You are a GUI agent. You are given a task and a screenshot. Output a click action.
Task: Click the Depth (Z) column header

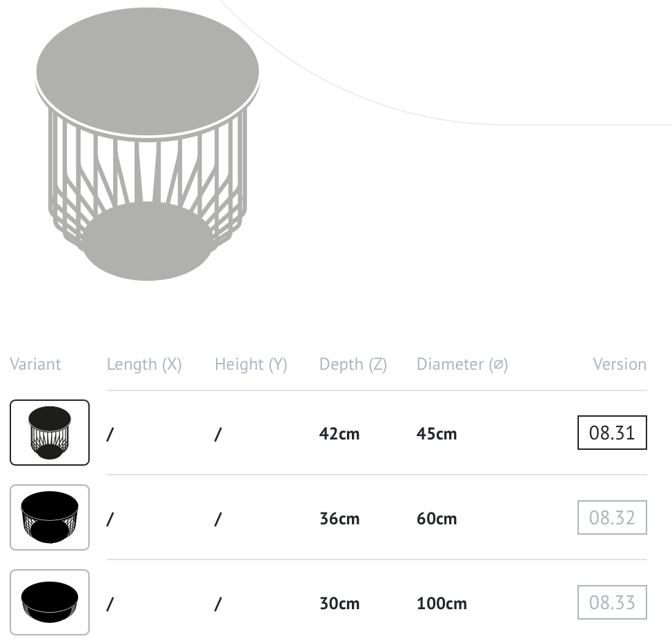(353, 364)
